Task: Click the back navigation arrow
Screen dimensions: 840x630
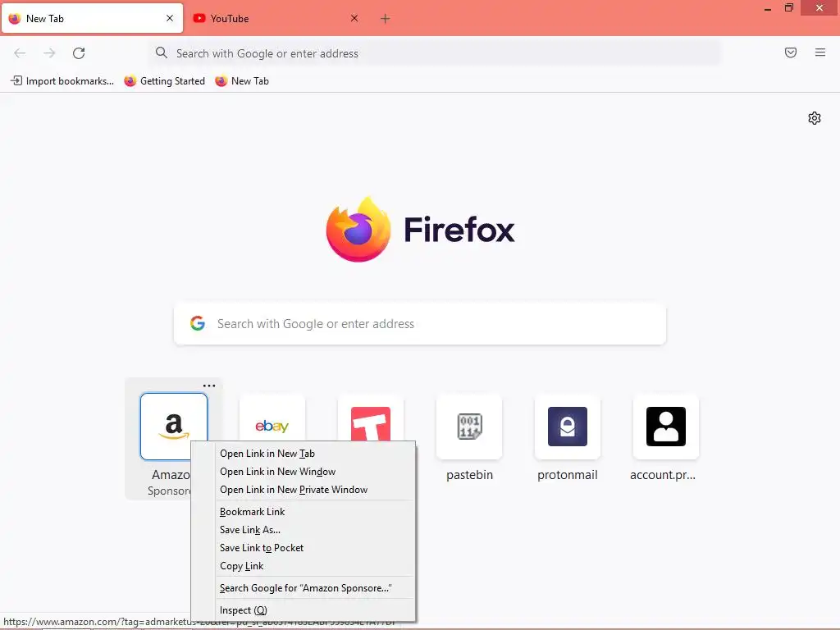Action: point(20,53)
